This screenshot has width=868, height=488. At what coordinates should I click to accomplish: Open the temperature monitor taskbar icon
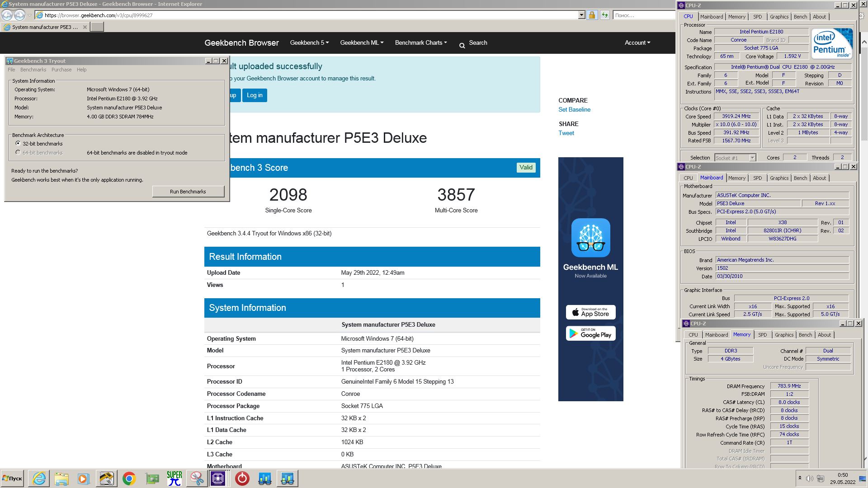(x=106, y=479)
